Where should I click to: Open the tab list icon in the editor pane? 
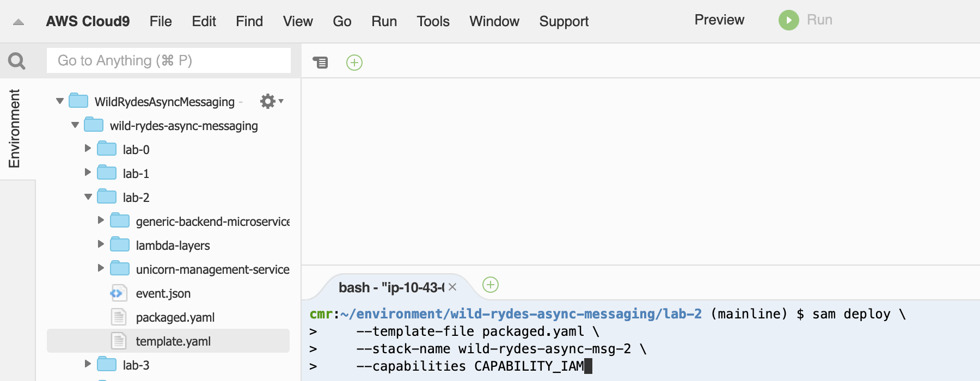pos(321,63)
